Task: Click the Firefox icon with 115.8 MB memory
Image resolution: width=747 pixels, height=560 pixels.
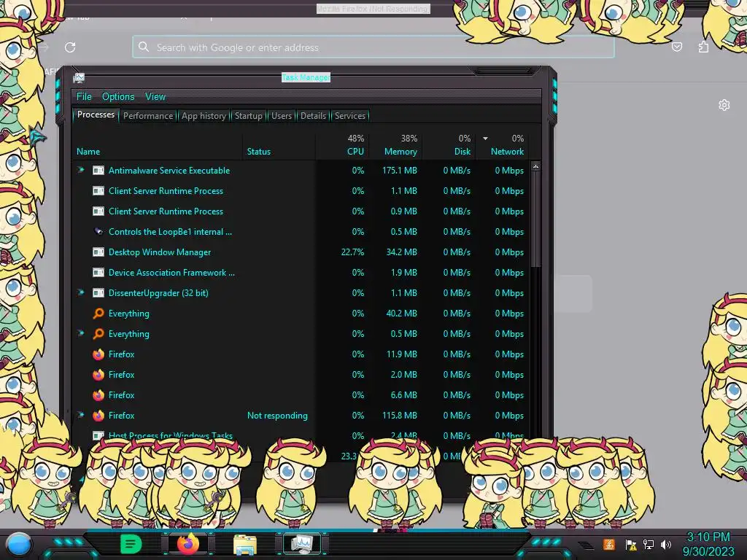Action: point(98,416)
